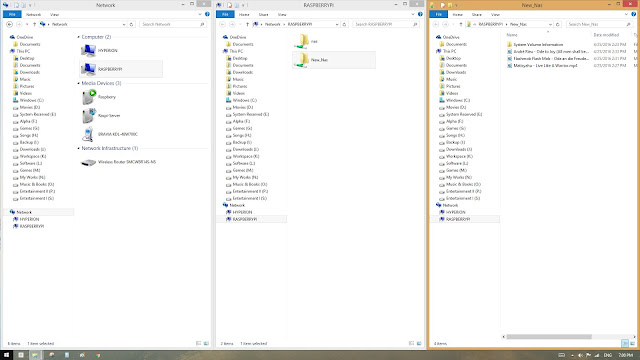Click the Search New_Nas field

599,24
